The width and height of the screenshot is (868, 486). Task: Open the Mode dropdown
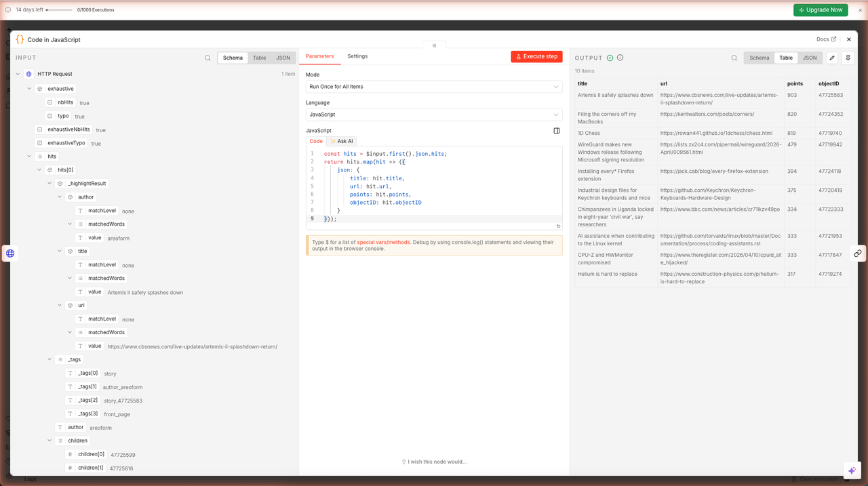pos(434,87)
